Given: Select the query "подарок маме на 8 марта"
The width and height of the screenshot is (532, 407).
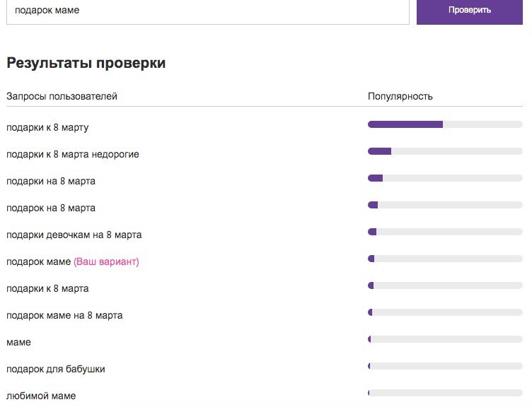Looking at the screenshot, I should pyautogui.click(x=64, y=315).
